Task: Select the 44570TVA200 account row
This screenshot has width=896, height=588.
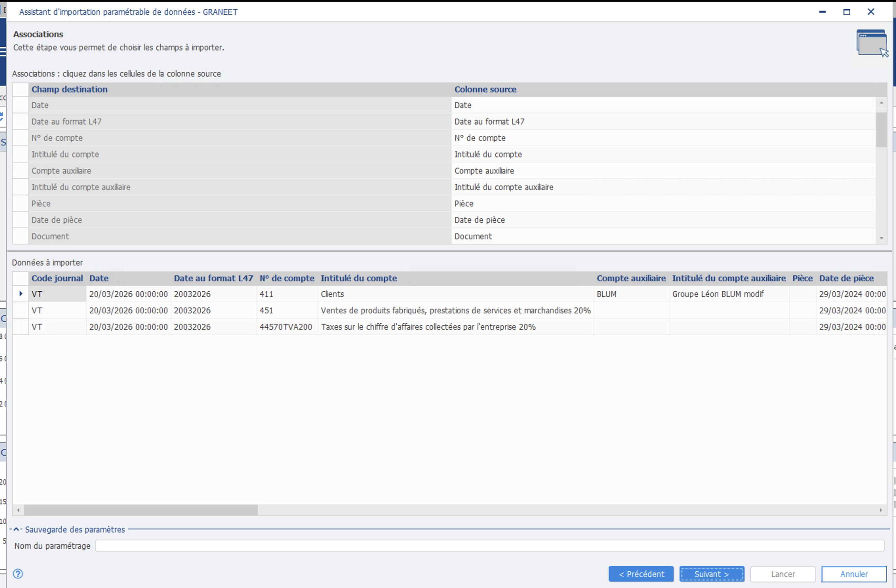Action: pos(285,327)
